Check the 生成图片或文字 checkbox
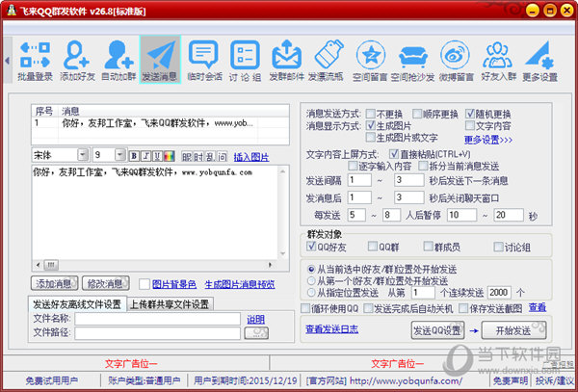 [371, 138]
